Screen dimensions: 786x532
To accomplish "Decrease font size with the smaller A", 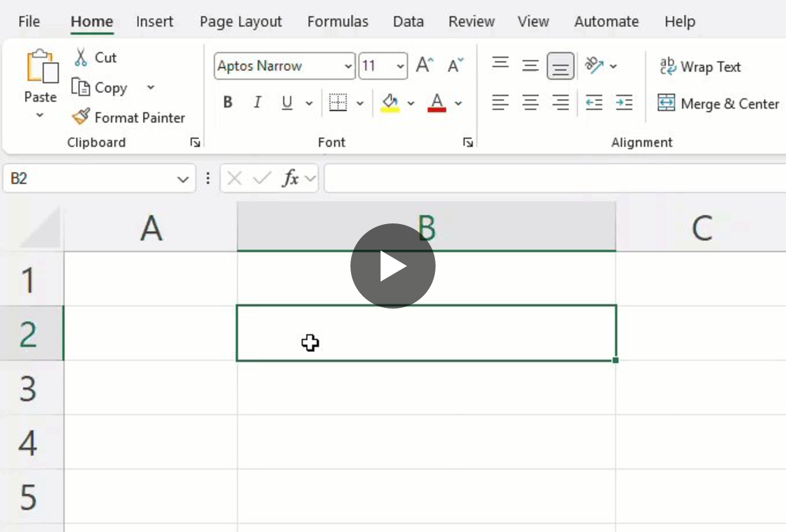I will (455, 66).
